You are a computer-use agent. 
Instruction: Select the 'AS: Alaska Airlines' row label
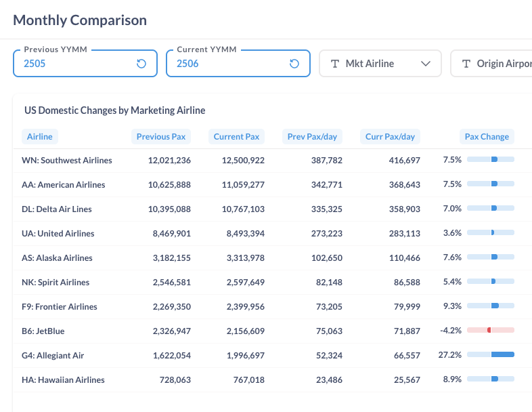coord(57,258)
